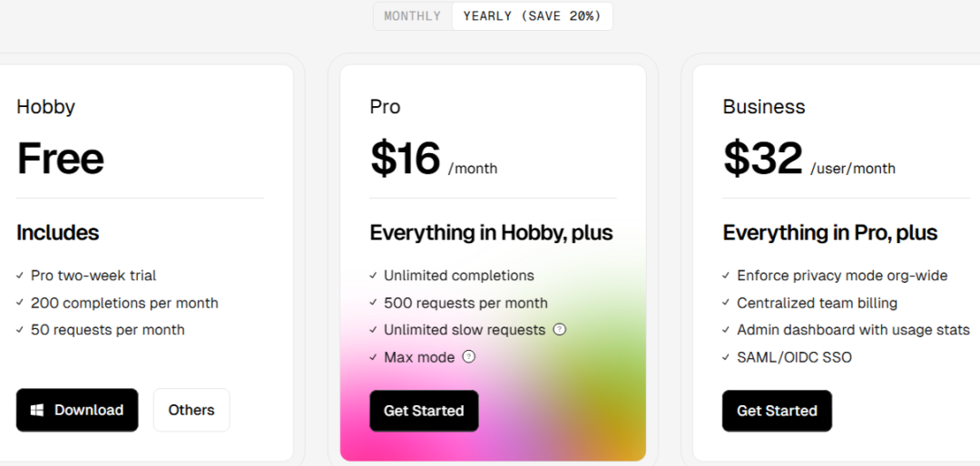Switch billing to Monthly
Image resolution: width=980 pixels, height=466 pixels.
click(x=413, y=16)
